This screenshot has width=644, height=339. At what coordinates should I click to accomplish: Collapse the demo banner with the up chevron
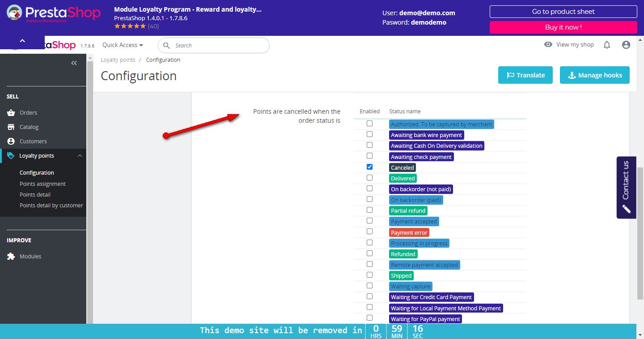pyautogui.click(x=22, y=41)
